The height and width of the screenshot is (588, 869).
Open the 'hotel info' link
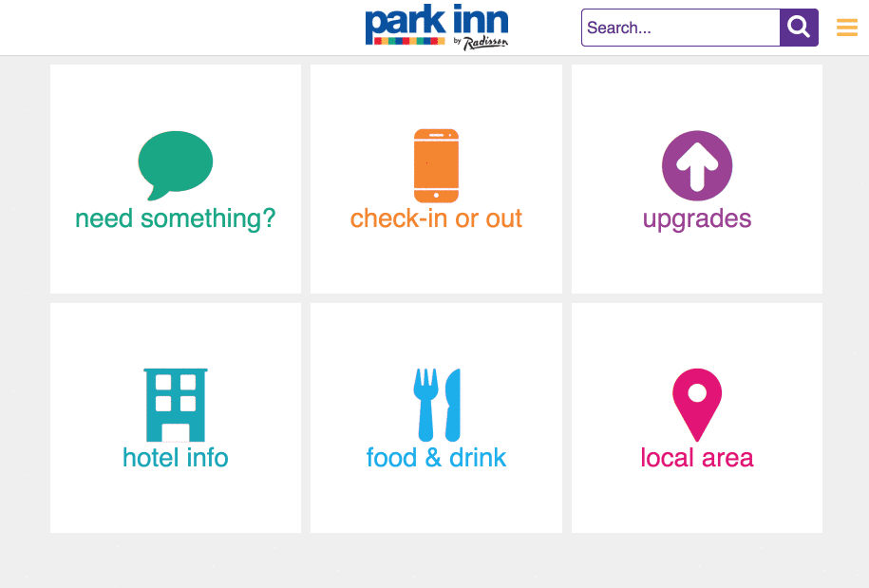tap(175, 458)
